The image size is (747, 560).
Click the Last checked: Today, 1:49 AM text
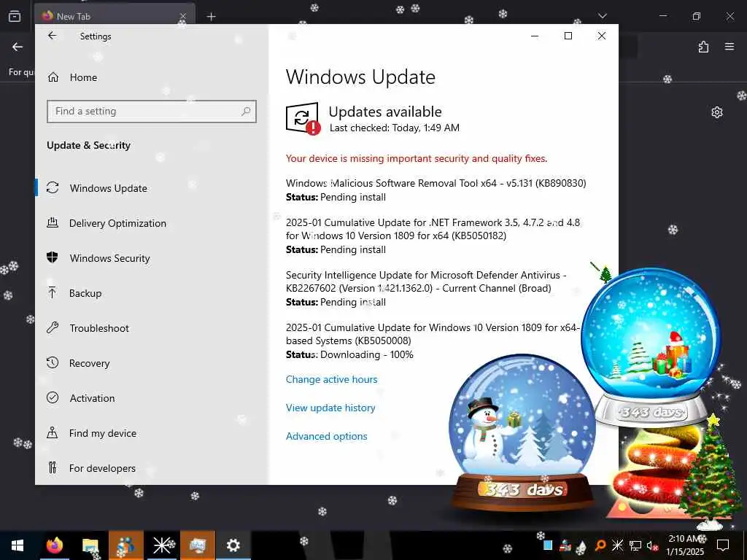pyautogui.click(x=395, y=128)
